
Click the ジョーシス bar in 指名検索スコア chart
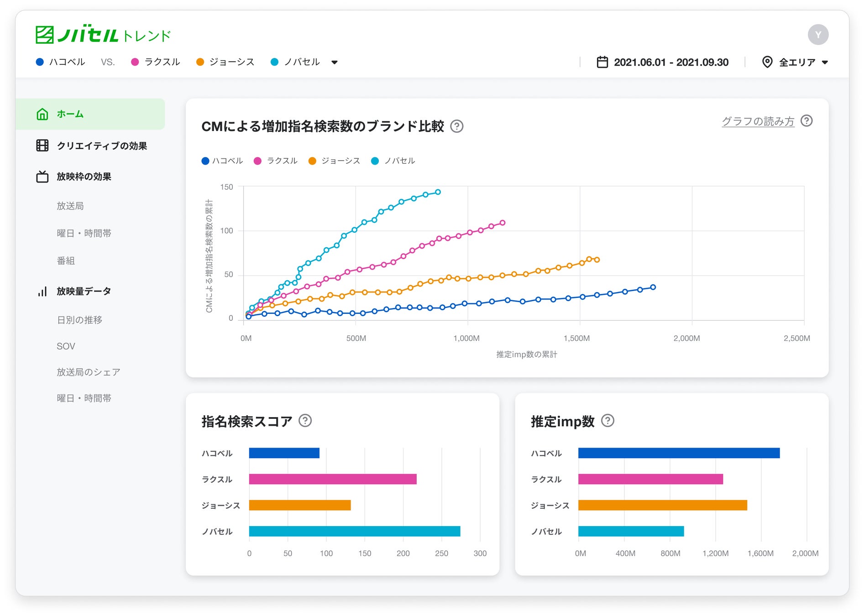point(300,505)
